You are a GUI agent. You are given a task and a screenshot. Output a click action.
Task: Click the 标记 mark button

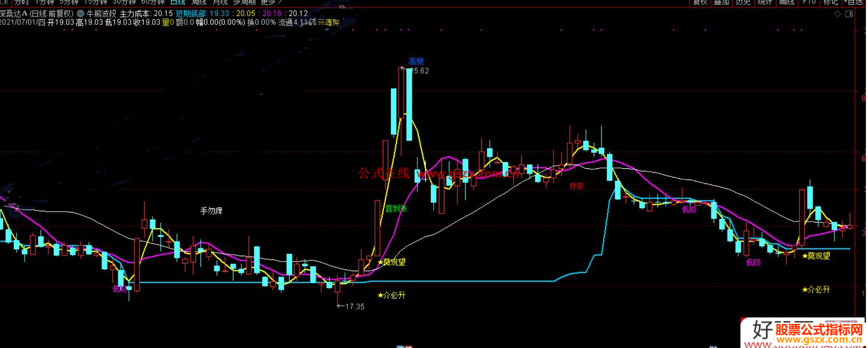click(831, 2)
